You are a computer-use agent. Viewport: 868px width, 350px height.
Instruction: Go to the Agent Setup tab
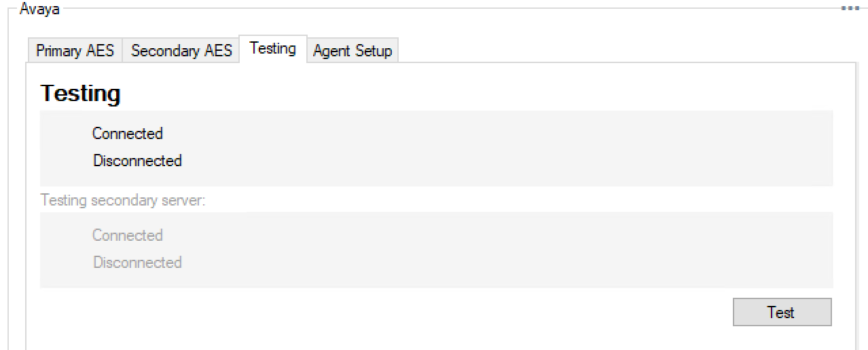[x=352, y=51]
